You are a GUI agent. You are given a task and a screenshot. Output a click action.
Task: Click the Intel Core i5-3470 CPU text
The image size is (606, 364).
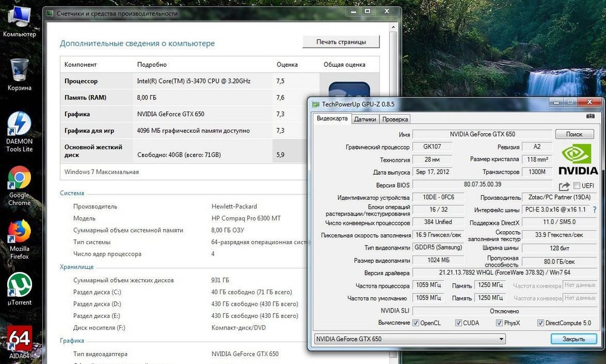pyautogui.click(x=194, y=81)
